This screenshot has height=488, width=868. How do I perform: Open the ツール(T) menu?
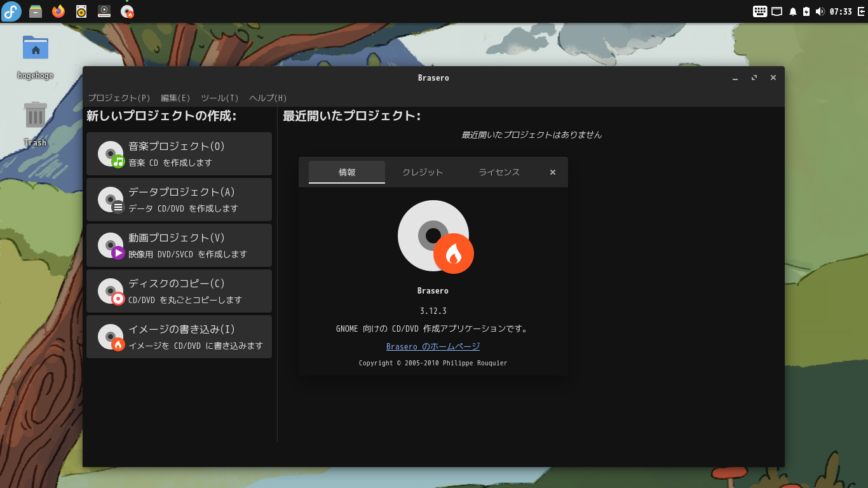[220, 98]
